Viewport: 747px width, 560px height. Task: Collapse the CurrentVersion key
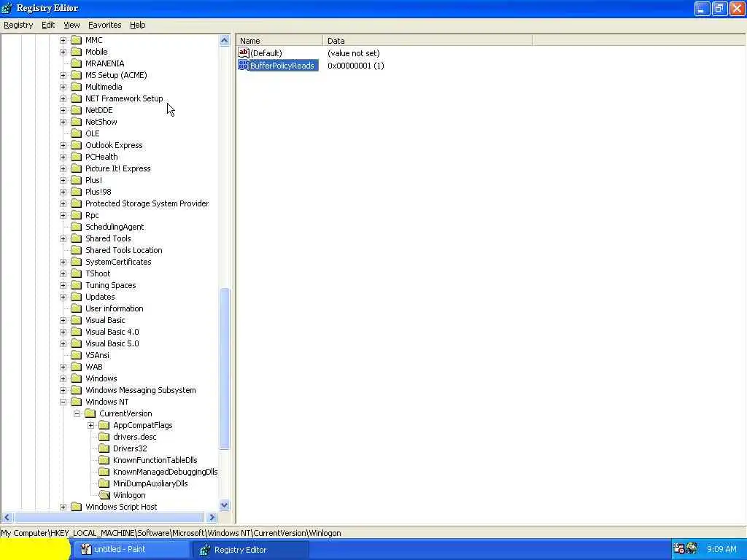tap(77, 413)
